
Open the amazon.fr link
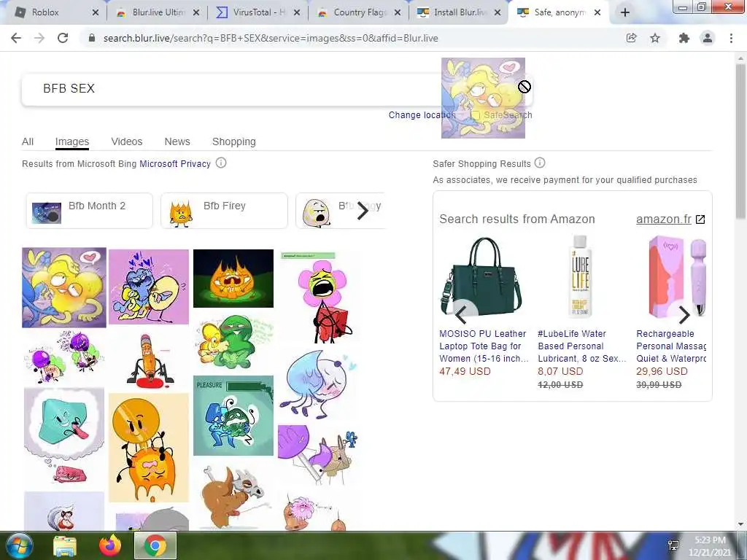tap(664, 219)
